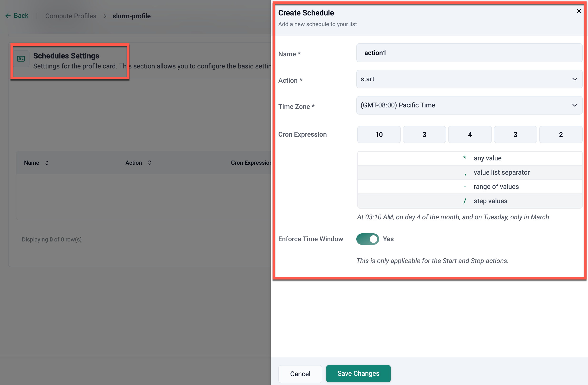Click the Cron Expression column header
588x385 pixels.
[250, 163]
